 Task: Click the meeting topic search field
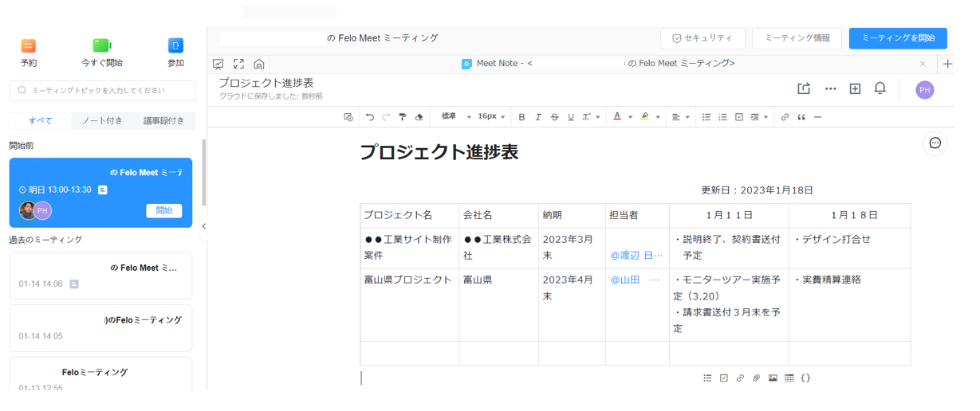(x=103, y=91)
